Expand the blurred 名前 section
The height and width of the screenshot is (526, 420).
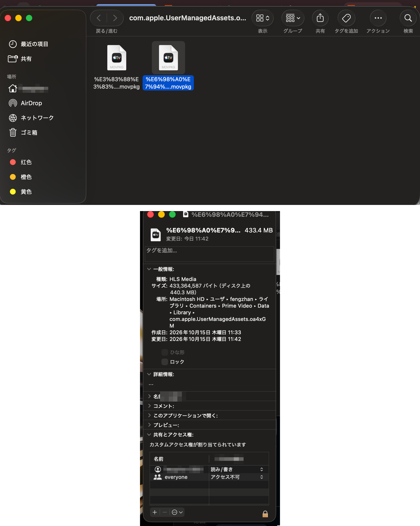149,397
